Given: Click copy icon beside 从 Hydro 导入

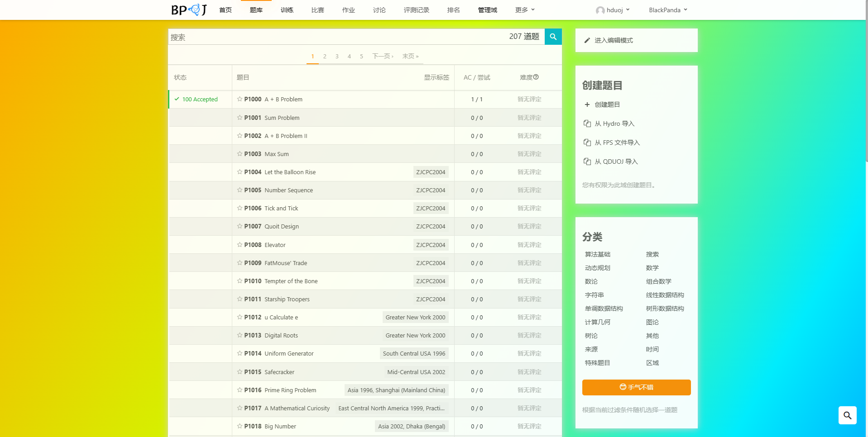Looking at the screenshot, I should coord(587,123).
